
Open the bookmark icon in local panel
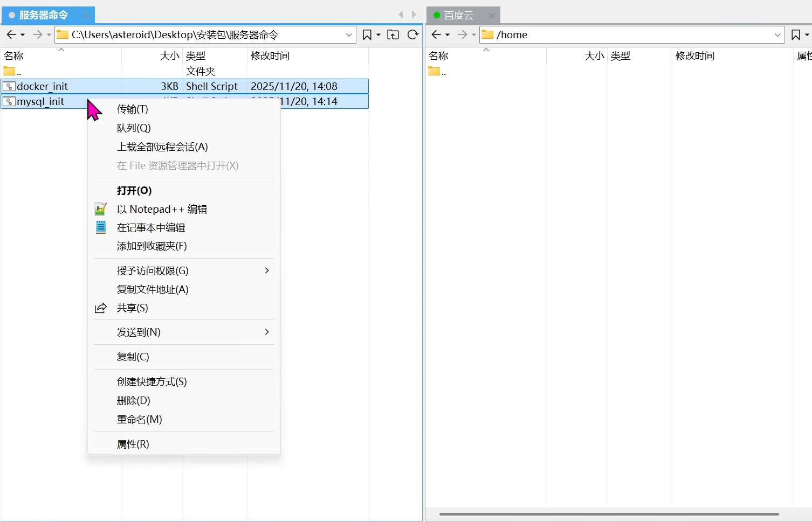(367, 35)
